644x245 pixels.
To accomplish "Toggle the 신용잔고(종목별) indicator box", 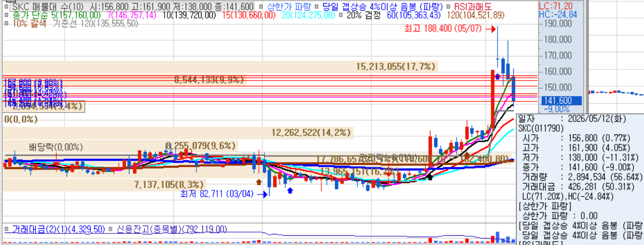I will (x=111, y=229).
